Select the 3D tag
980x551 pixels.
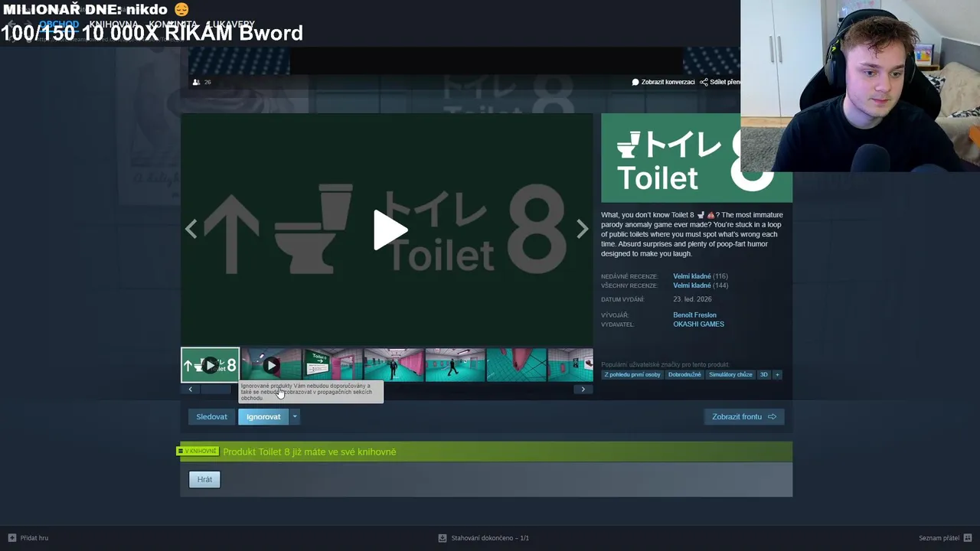pyautogui.click(x=763, y=375)
